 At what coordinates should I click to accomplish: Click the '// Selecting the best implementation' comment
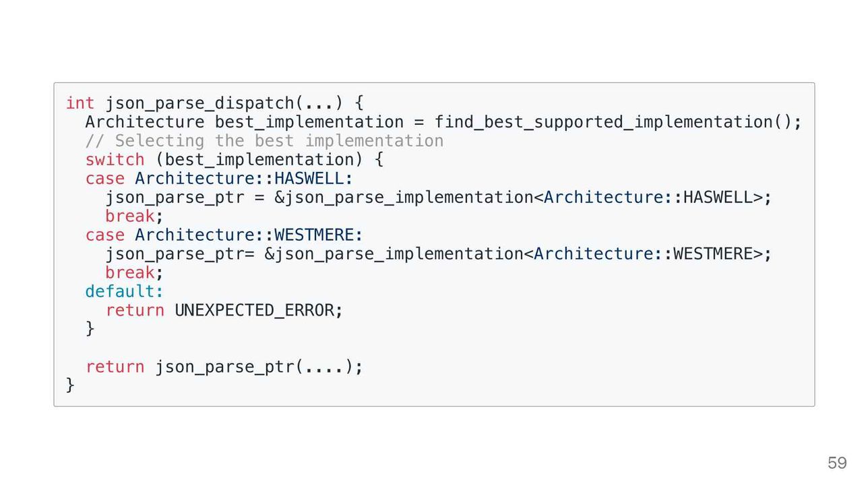click(x=264, y=141)
